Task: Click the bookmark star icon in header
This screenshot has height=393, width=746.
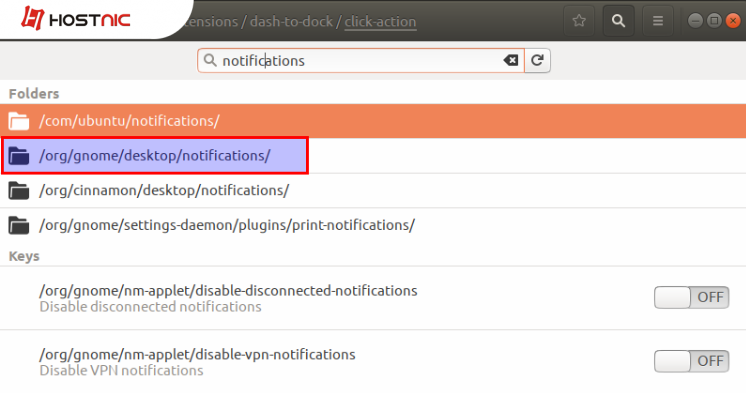Action: pos(579,21)
